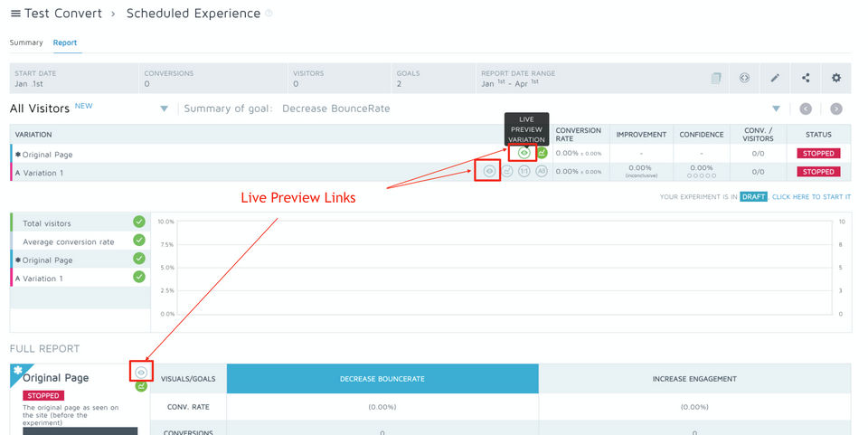Open the code snippet icon in stats bar

pos(744,78)
